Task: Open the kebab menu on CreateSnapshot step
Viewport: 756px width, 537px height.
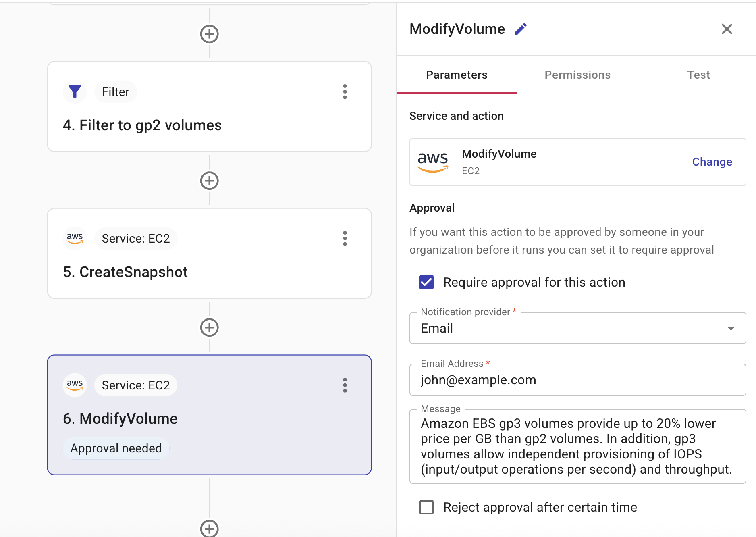Action: point(345,239)
